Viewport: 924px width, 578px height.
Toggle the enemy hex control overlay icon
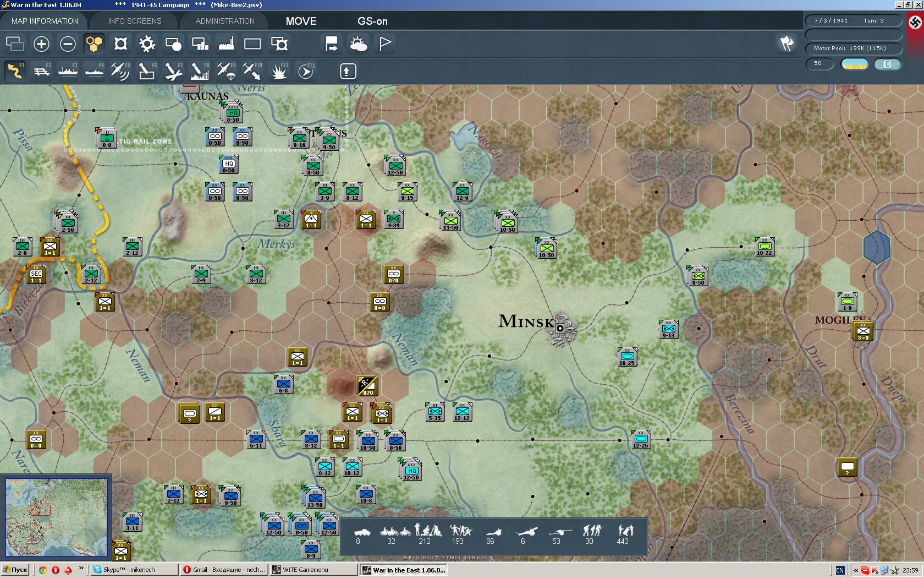click(120, 43)
